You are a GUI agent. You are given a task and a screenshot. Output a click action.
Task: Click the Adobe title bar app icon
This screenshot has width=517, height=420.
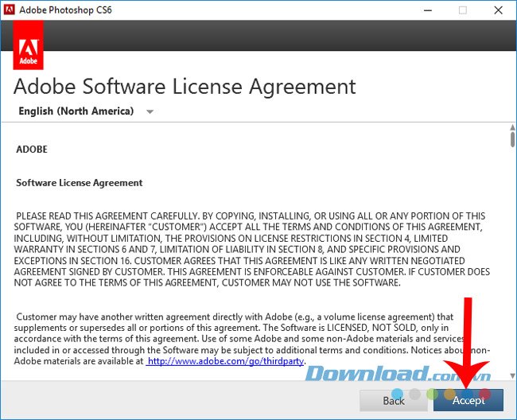(x=10, y=10)
